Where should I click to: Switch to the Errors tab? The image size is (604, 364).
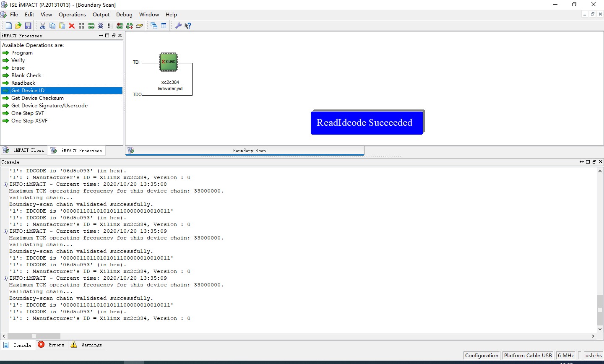52,345
